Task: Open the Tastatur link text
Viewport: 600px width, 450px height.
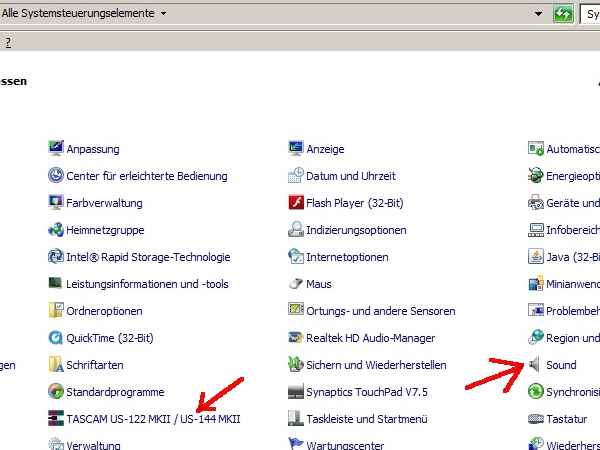Action: click(x=566, y=419)
